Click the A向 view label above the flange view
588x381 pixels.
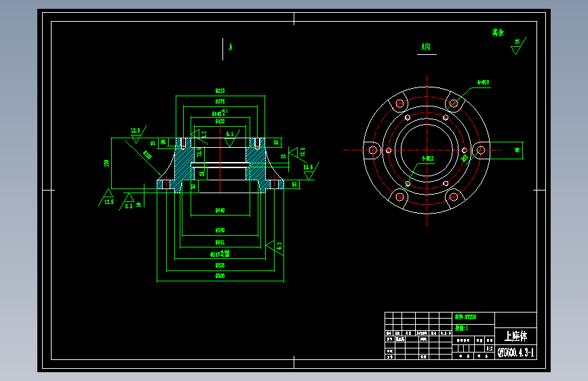click(x=426, y=47)
